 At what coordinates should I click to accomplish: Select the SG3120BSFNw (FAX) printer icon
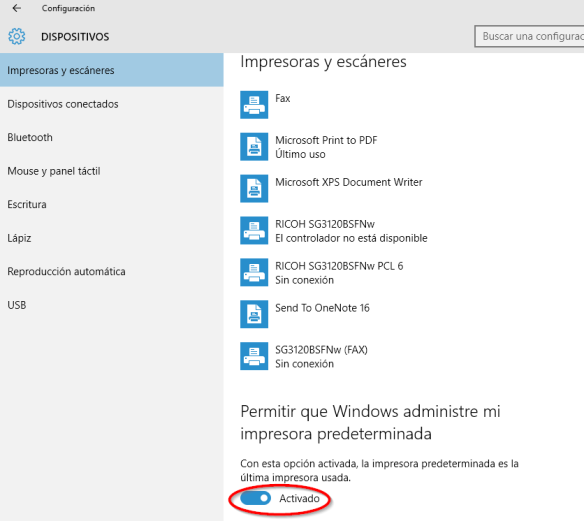click(254, 356)
